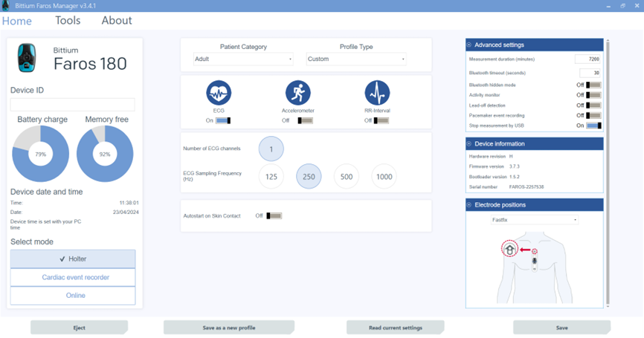644x338 pixels.
Task: Collapse the Advanced settings section
Action: coord(469,45)
